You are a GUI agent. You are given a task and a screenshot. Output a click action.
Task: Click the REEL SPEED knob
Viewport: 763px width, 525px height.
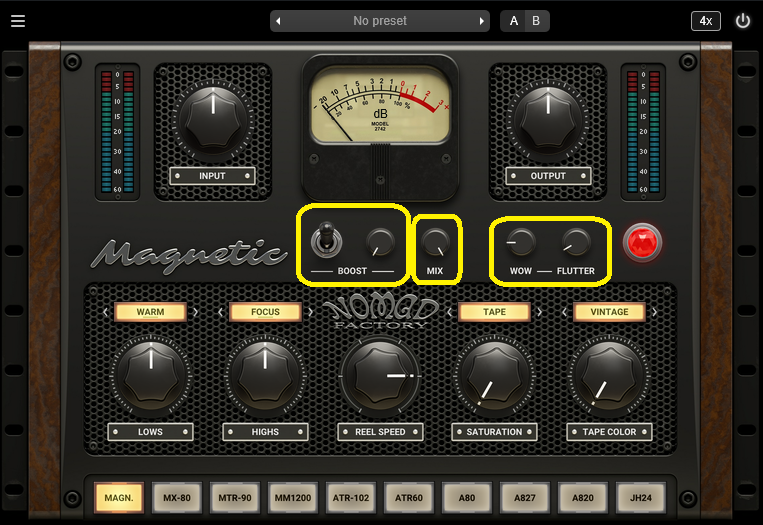click(380, 376)
